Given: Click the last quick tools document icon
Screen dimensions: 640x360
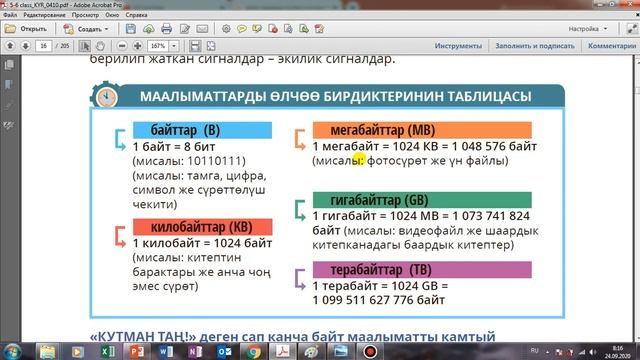Looking at the screenshot, I should pos(319,29).
